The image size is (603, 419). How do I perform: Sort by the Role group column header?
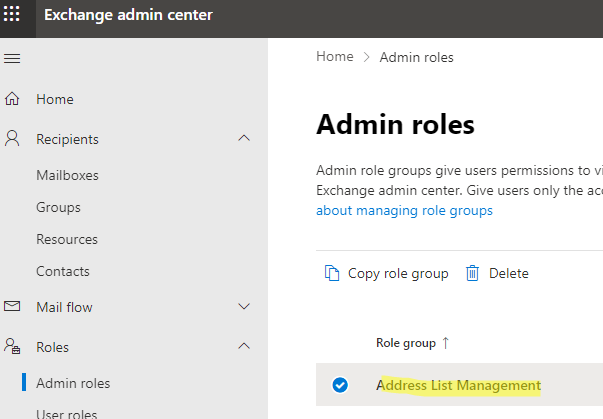pos(406,343)
